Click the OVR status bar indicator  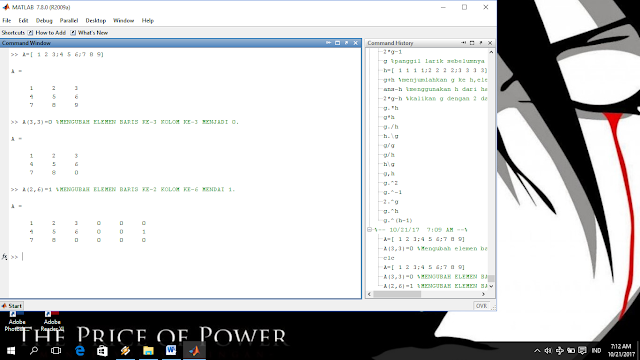point(481,306)
